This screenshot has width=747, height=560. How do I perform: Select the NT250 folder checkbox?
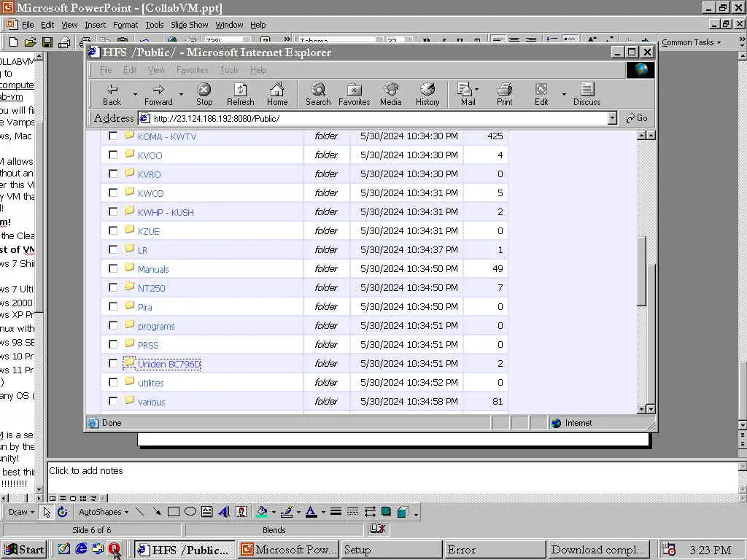pos(113,287)
